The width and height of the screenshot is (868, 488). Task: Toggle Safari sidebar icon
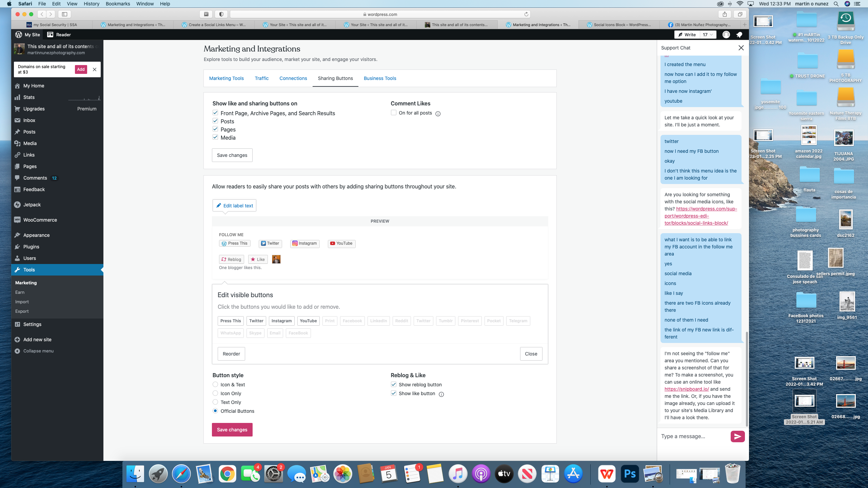click(64, 14)
